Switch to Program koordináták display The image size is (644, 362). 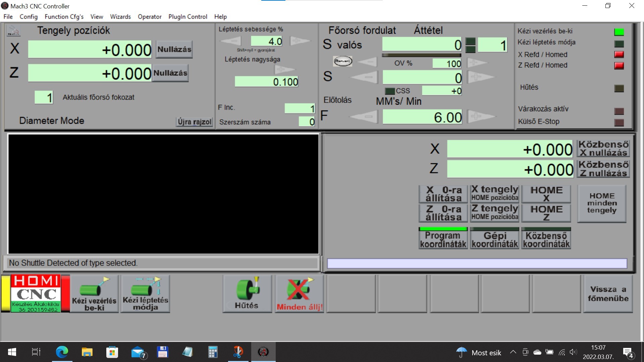[443, 239]
